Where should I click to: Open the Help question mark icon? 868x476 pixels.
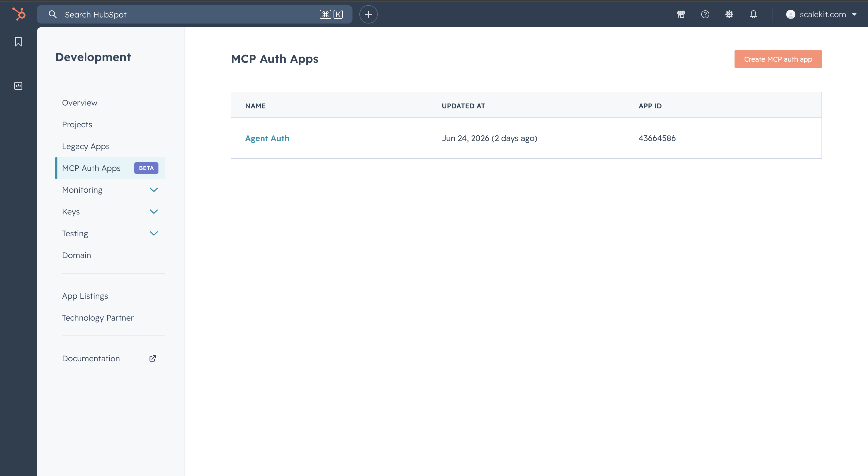[705, 14]
